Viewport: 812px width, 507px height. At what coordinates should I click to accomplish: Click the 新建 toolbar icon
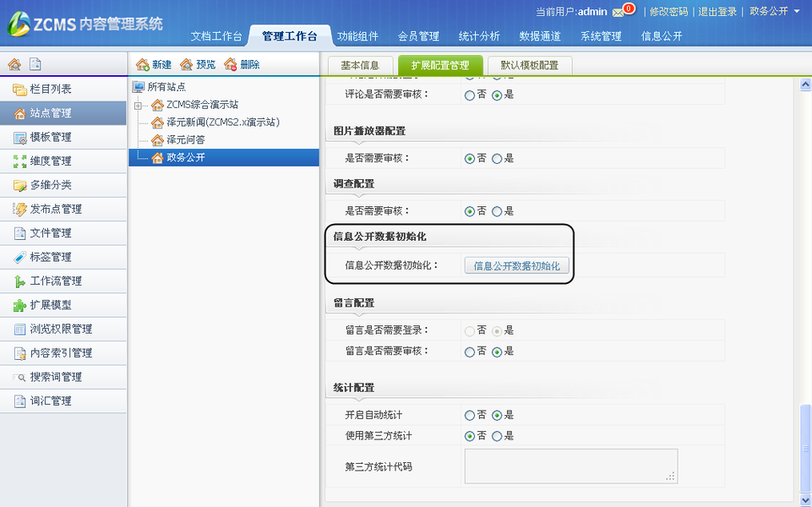pos(152,64)
